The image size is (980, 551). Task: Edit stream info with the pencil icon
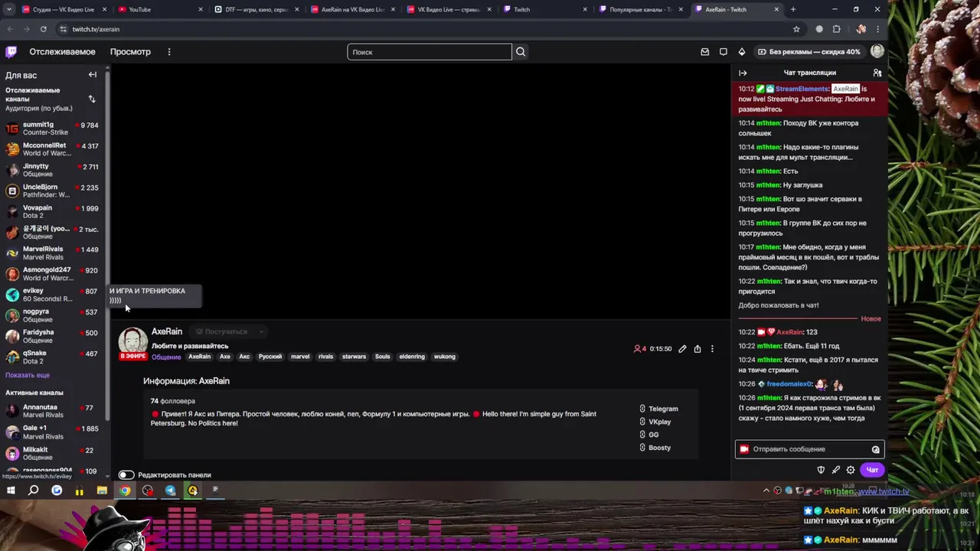[x=682, y=349]
